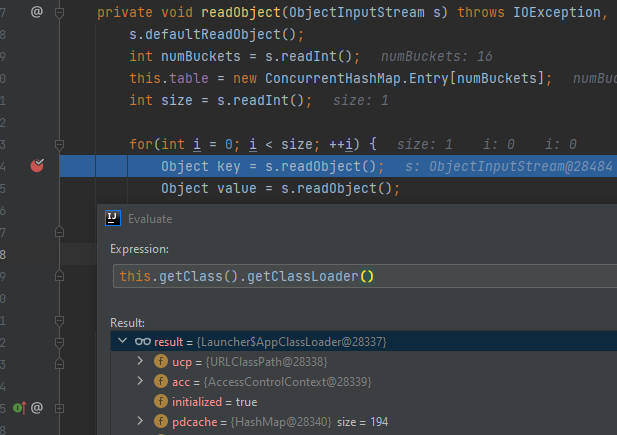Click 'size: 1' hint after the int size line
This screenshot has height=435, width=617.
[x=360, y=101]
